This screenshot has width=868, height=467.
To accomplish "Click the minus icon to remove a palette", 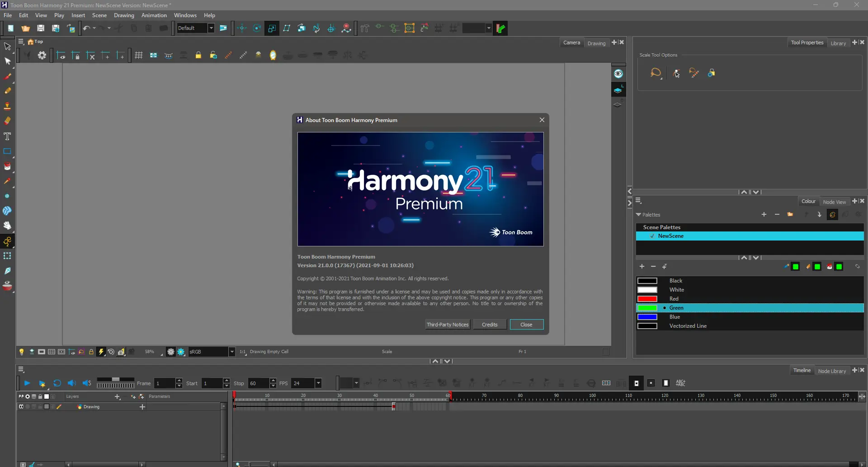I will click(x=777, y=214).
